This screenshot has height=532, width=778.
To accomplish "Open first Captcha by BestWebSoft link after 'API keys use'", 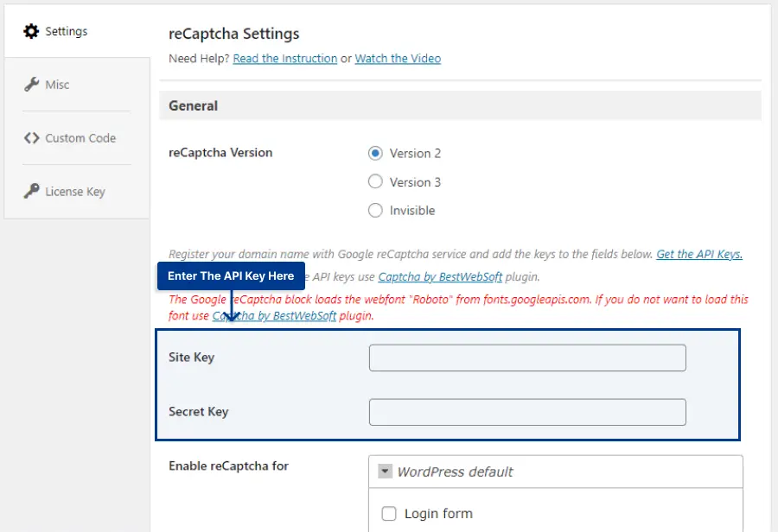I will (x=440, y=276).
